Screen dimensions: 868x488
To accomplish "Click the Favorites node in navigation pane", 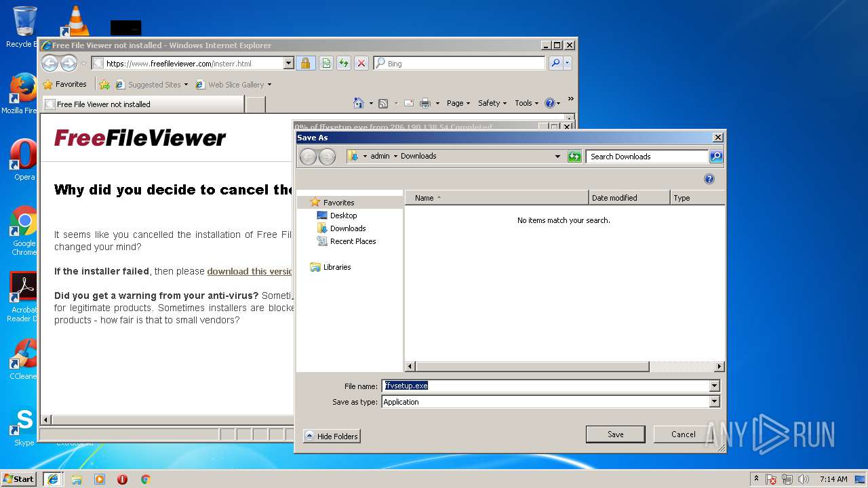I will click(x=338, y=203).
